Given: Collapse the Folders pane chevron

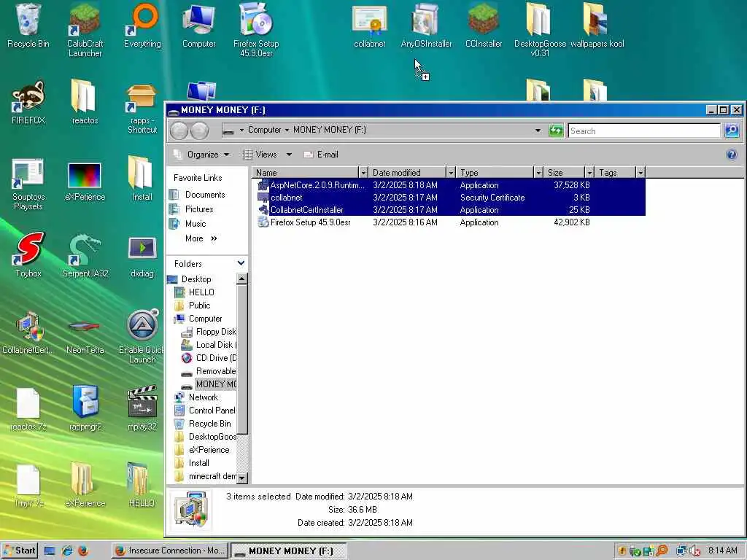Looking at the screenshot, I should point(241,262).
